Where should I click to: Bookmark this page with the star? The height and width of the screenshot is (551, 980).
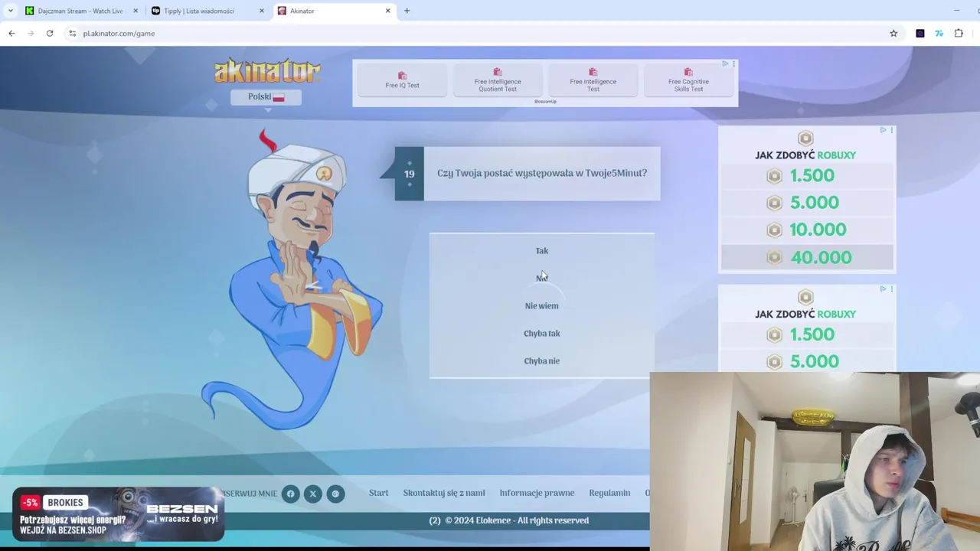893,33
